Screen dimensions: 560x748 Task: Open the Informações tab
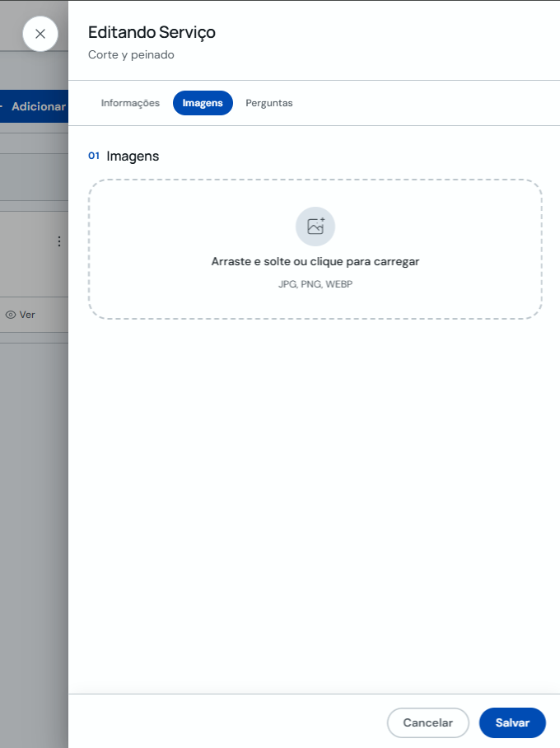130,103
